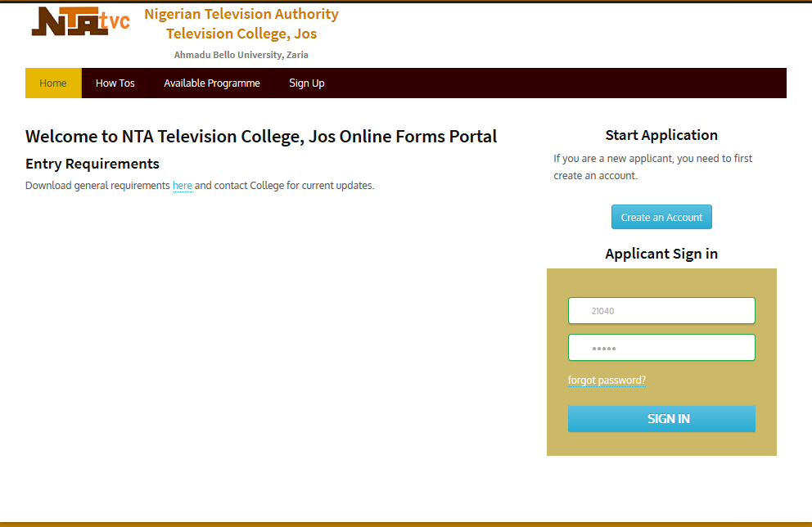Focus the applicant ID field showing 21040
Image resolution: width=812 pixels, height=527 pixels.
coord(661,311)
